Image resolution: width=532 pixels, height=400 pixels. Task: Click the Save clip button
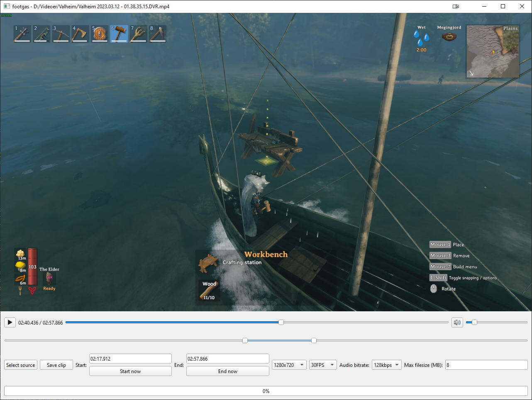(56, 365)
